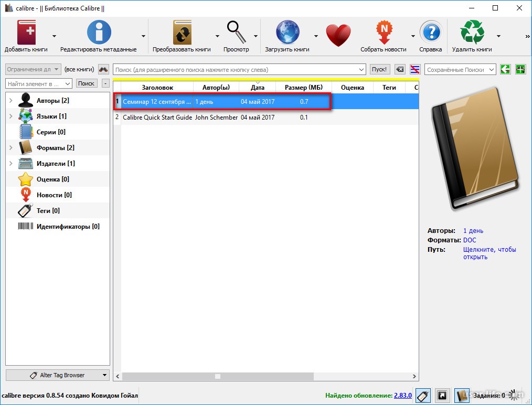Viewport: 532px width, 405px height.
Task: Click the horizontal scrollbar right arrow
Action: pos(414,376)
